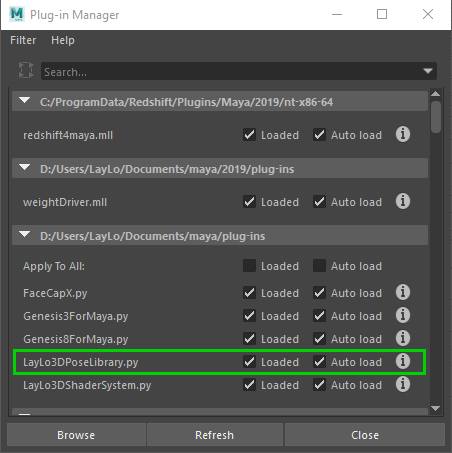Click the icon left of Search field
The image size is (452, 453).
(x=26, y=70)
